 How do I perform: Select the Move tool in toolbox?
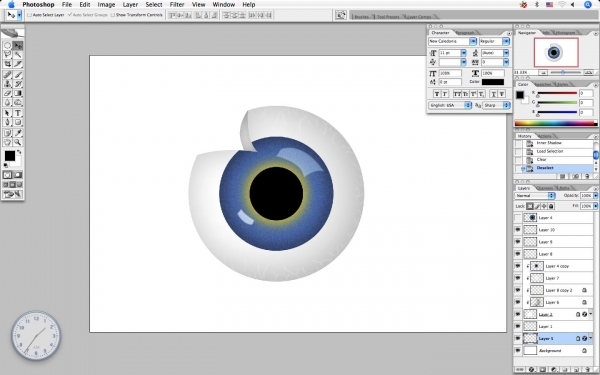[x=18, y=46]
